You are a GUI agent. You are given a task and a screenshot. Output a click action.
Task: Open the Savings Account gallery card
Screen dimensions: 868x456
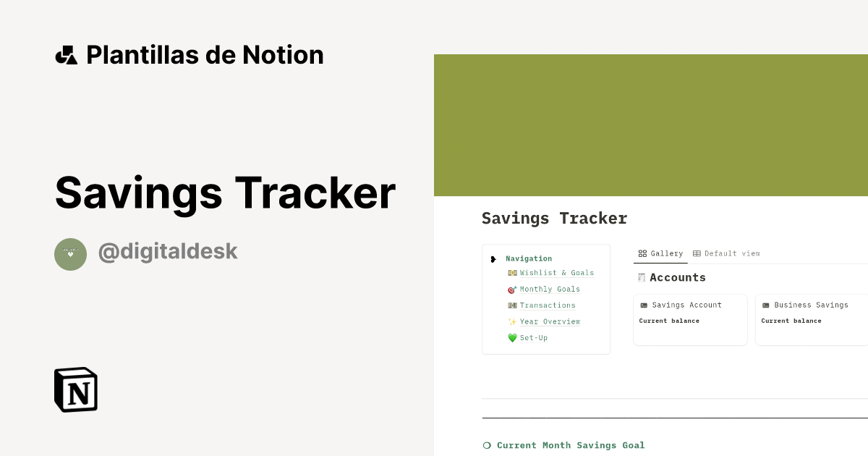click(690, 319)
